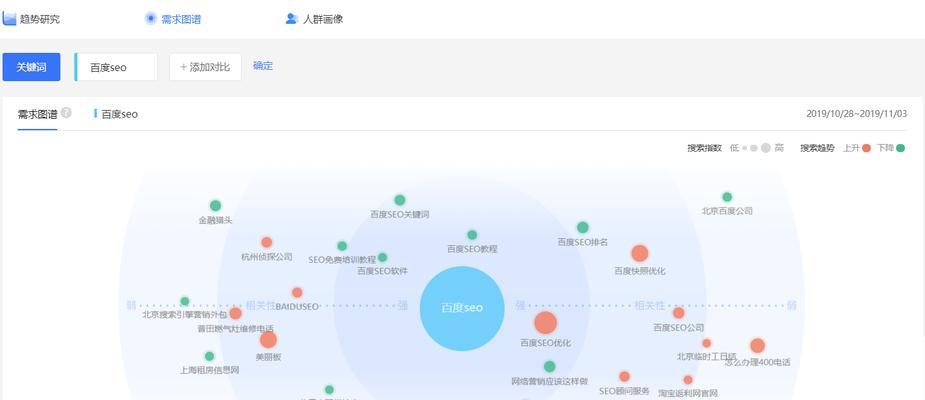Click the 淘宝返利网官网 node
925x400 pixels.
pyautogui.click(x=688, y=380)
